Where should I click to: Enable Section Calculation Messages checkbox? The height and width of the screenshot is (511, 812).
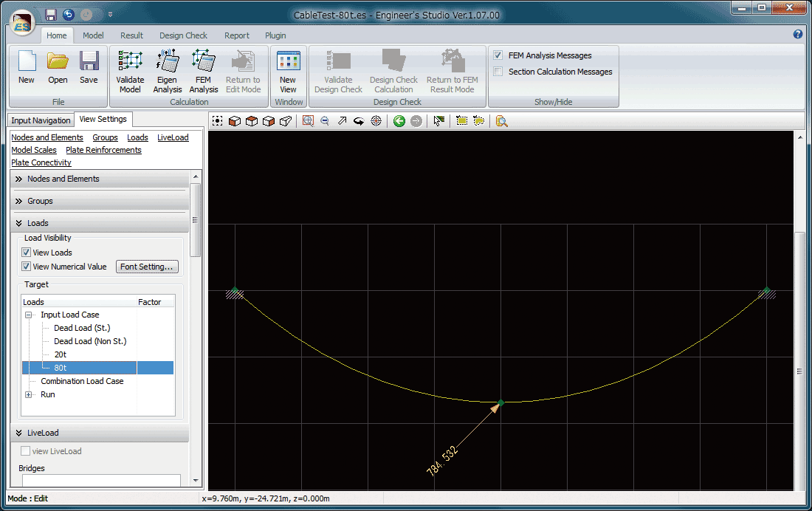(x=498, y=72)
